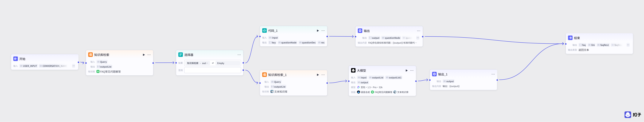Click the '知识库检索 - out…' condition field
The image size is (644, 122).
[x=197, y=63]
